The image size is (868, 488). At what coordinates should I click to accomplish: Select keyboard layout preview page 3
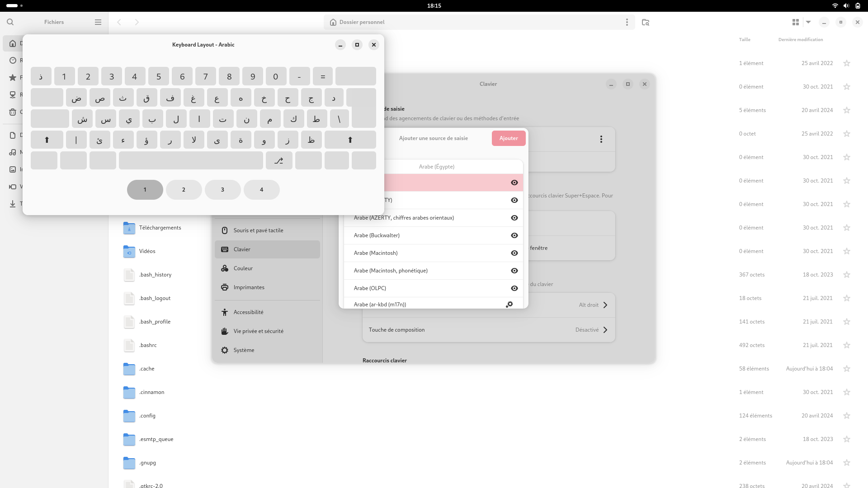coord(222,189)
